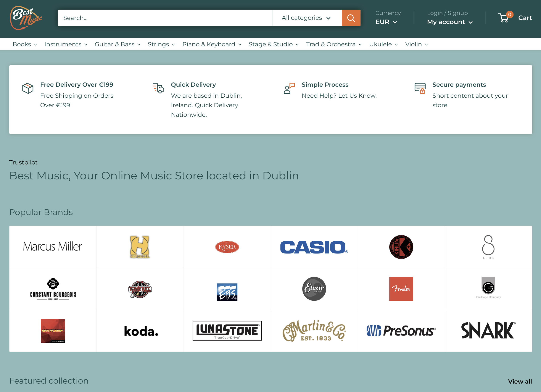Click View all featured collection link
Screen dimensions: 541x392
point(520,381)
